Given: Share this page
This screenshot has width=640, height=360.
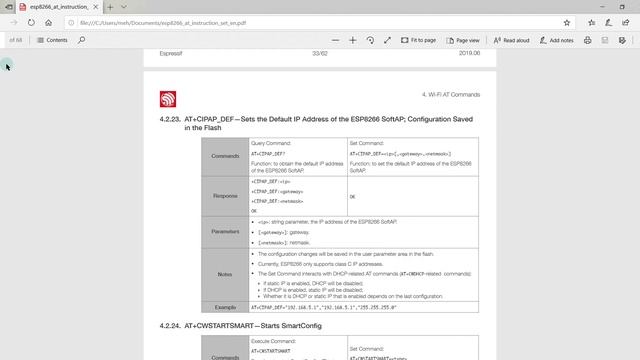Looking at the screenshot, I should 626,23.
